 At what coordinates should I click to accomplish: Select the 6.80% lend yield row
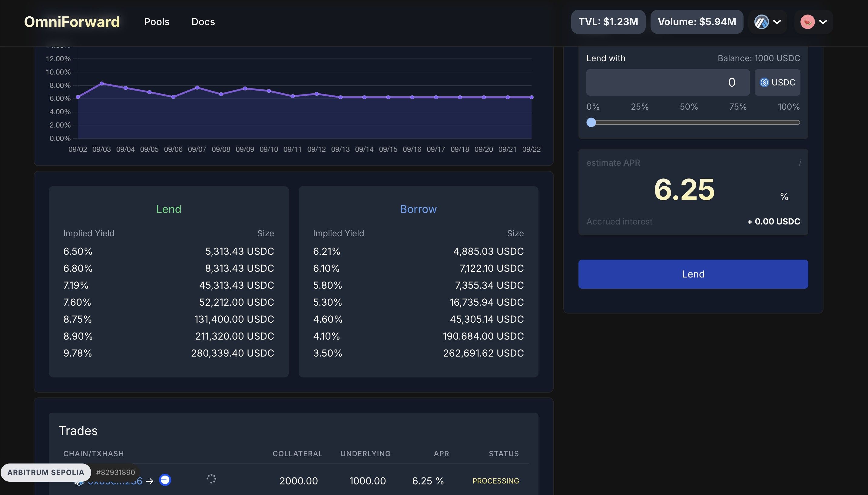pyautogui.click(x=169, y=268)
